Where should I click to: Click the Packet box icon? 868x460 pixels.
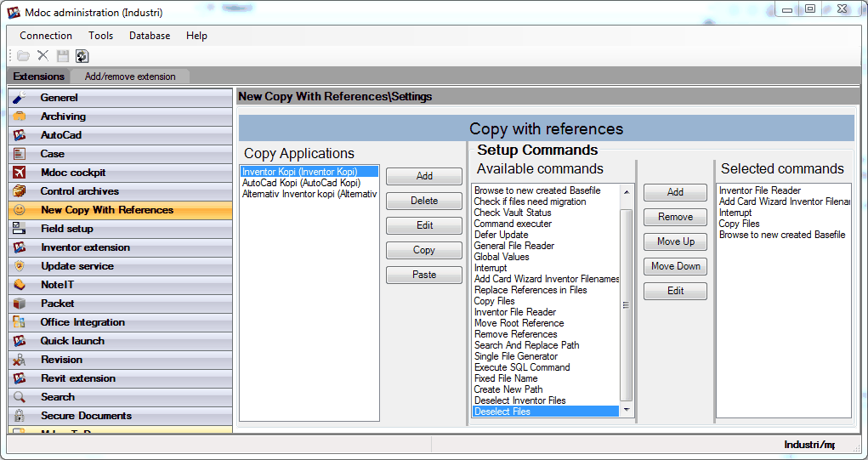(20, 304)
